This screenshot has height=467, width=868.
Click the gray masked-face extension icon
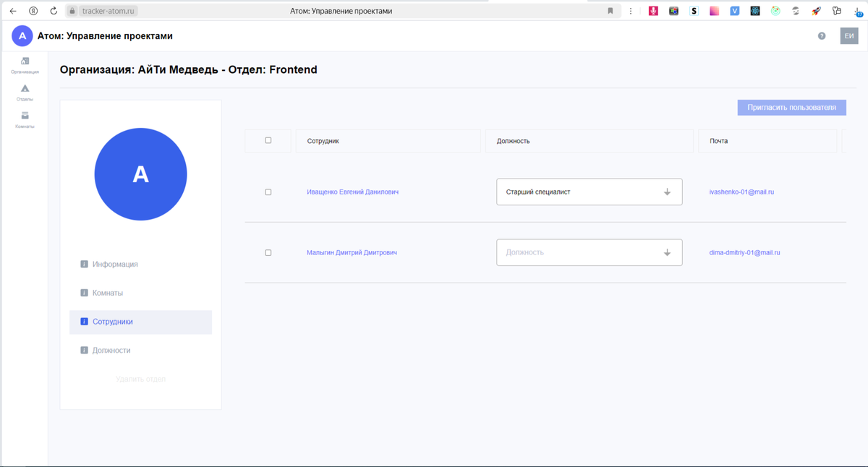(x=796, y=11)
